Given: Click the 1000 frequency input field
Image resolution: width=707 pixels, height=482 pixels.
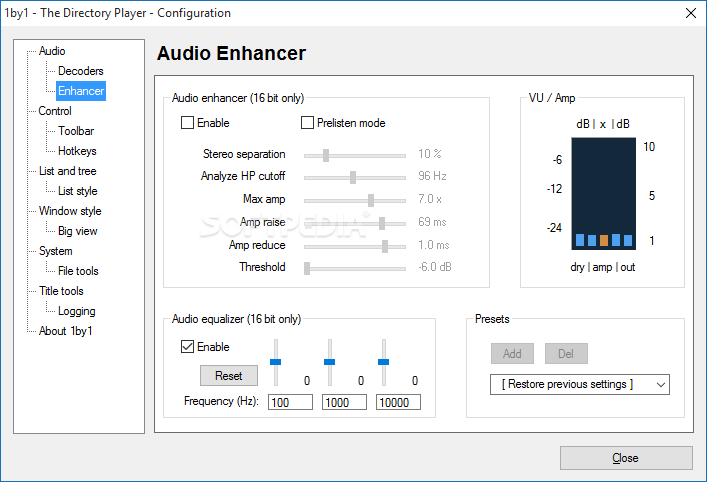Looking at the screenshot, I should [x=344, y=402].
